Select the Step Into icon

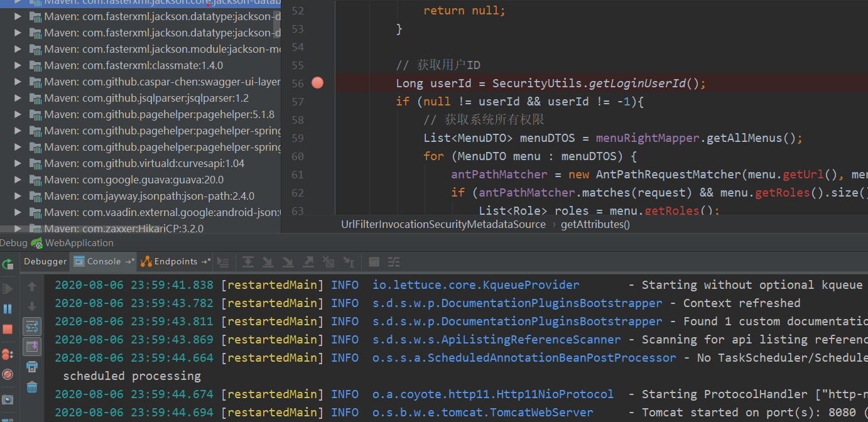click(x=268, y=262)
